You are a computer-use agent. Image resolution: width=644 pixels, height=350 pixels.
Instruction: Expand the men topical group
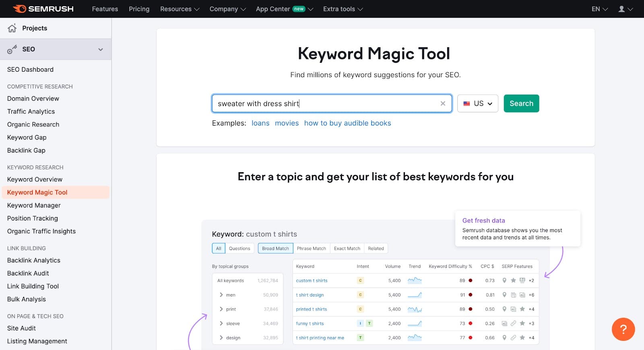[x=221, y=295]
